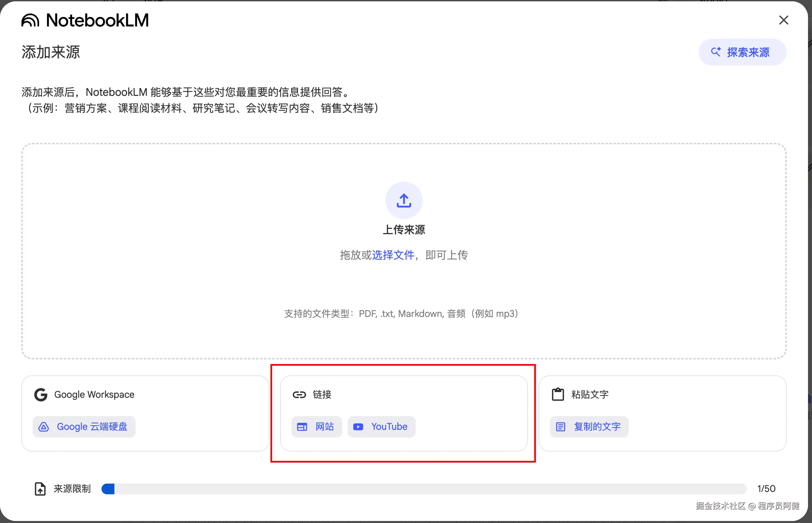Viewport: 812px width, 523px height.
Task: Click the source limit progress bar
Action: (424, 489)
